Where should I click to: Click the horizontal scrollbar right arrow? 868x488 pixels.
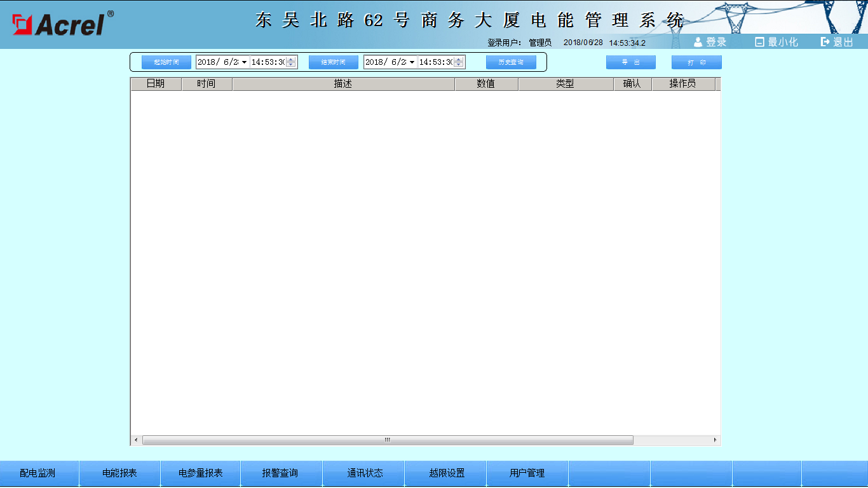point(715,440)
